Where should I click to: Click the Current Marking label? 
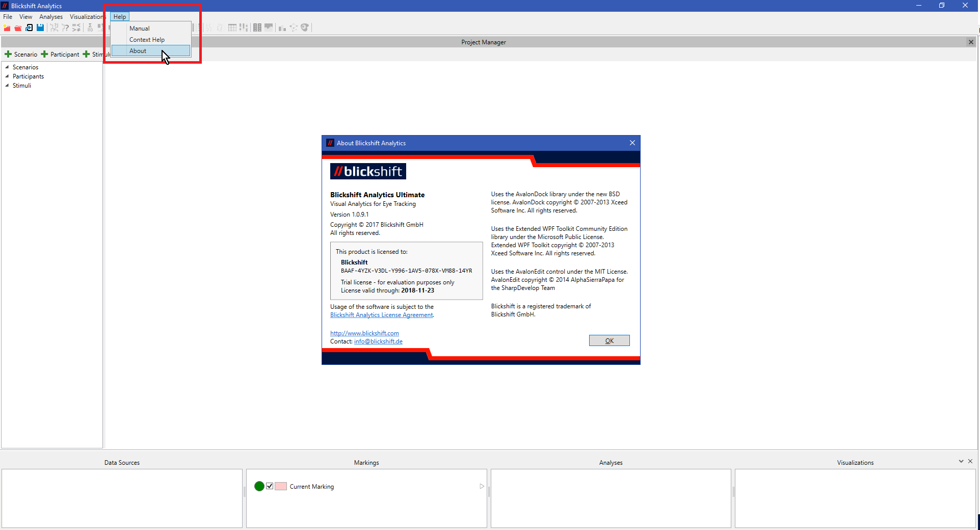311,487
